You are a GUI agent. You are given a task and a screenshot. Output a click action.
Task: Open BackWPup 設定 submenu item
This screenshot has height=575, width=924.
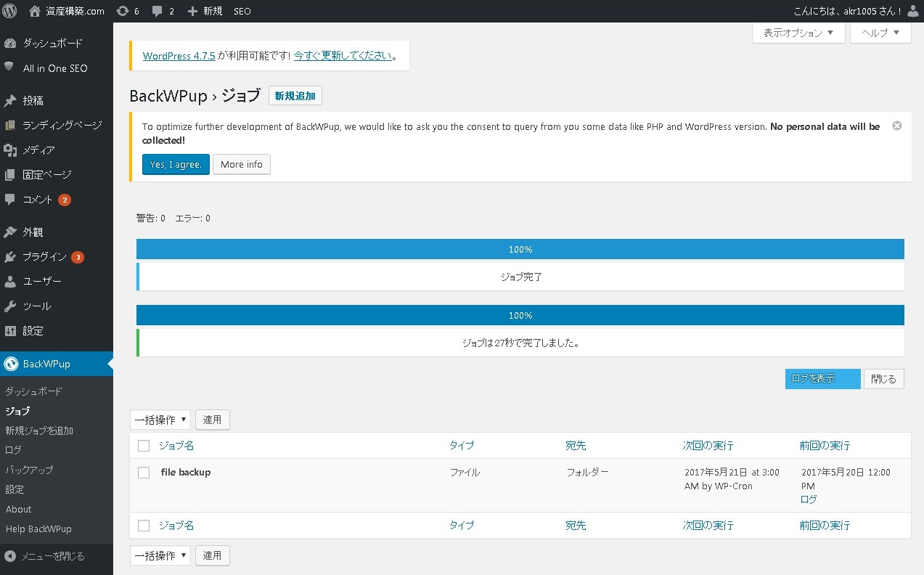[15, 489]
